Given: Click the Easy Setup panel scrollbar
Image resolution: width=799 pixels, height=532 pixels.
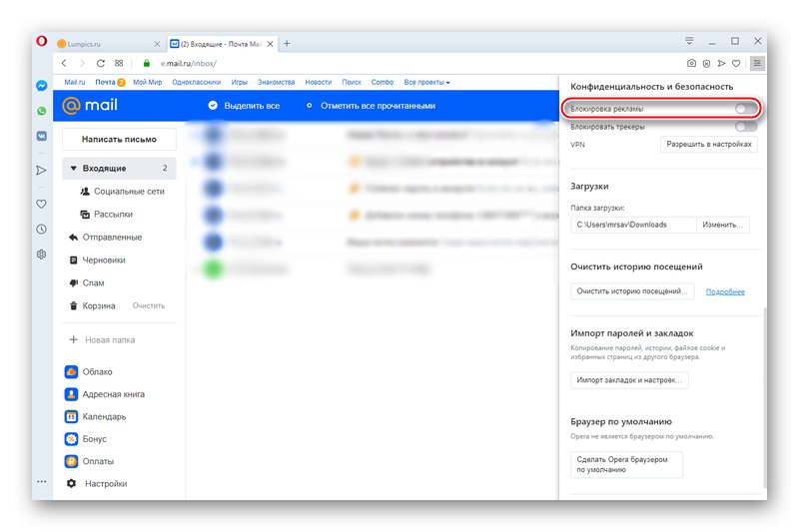Looking at the screenshot, I should coord(764,397).
